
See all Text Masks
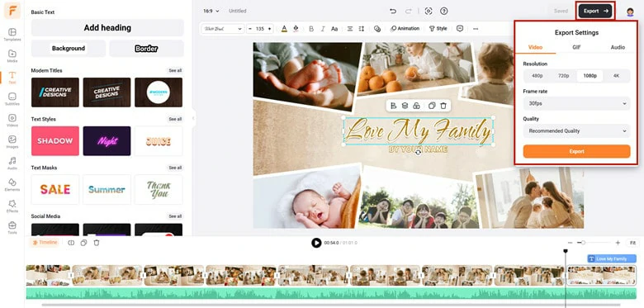click(x=175, y=168)
